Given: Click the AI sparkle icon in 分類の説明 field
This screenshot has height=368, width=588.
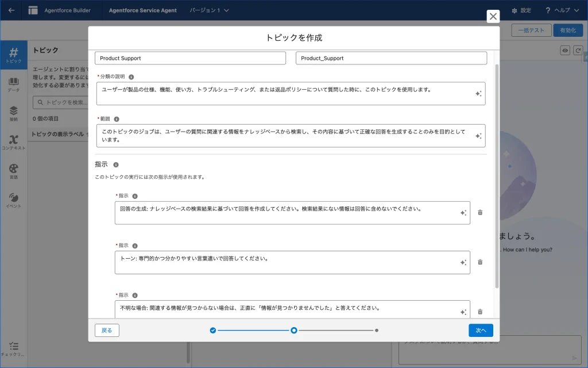Looking at the screenshot, I should coord(478,94).
